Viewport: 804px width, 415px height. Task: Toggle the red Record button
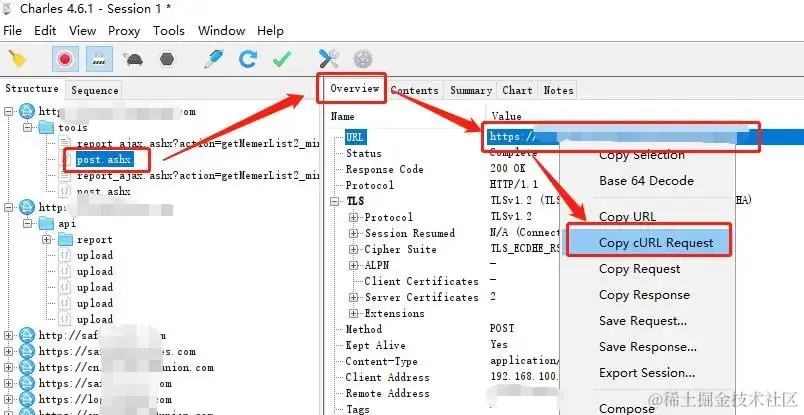click(x=65, y=59)
